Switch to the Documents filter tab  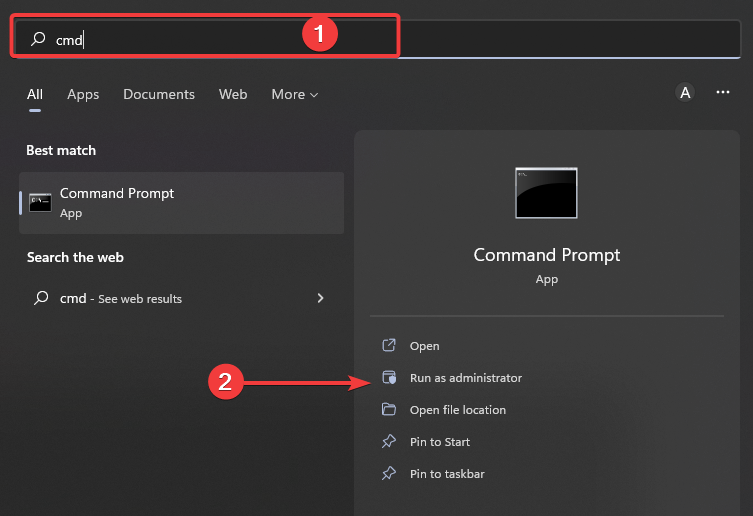[x=159, y=94]
